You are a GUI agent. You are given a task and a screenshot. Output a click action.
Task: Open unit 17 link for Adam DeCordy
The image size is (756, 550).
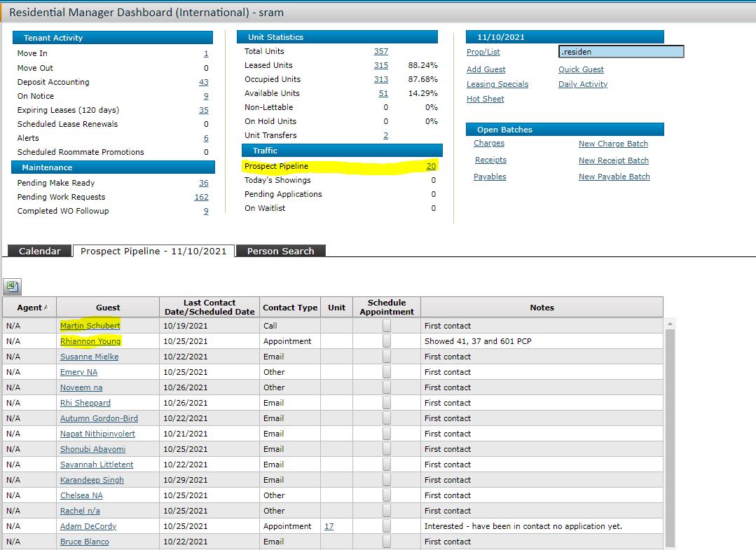point(329,526)
